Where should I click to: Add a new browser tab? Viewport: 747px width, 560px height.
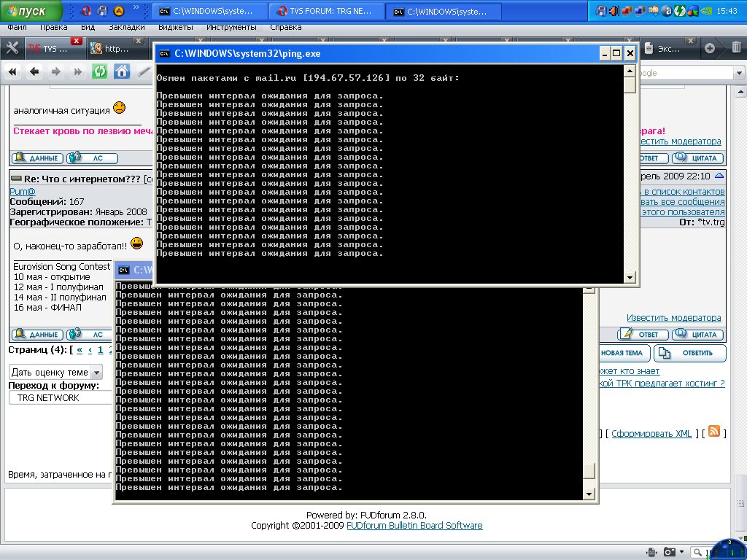tap(710, 49)
